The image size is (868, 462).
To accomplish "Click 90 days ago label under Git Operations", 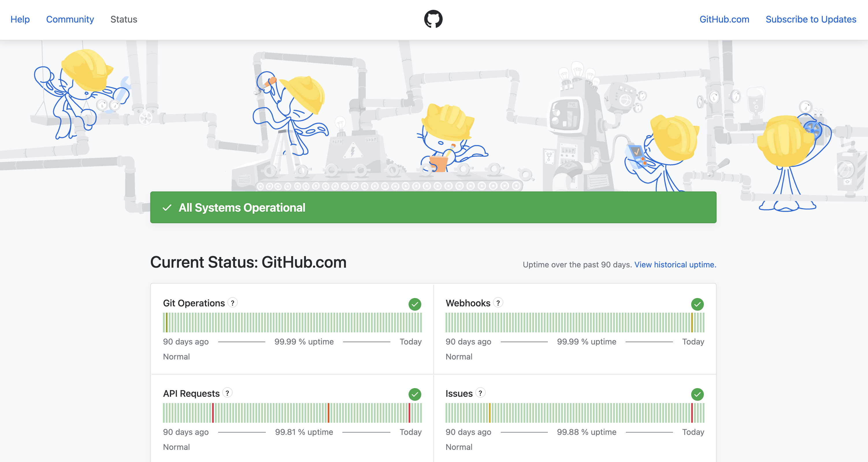I will point(186,342).
